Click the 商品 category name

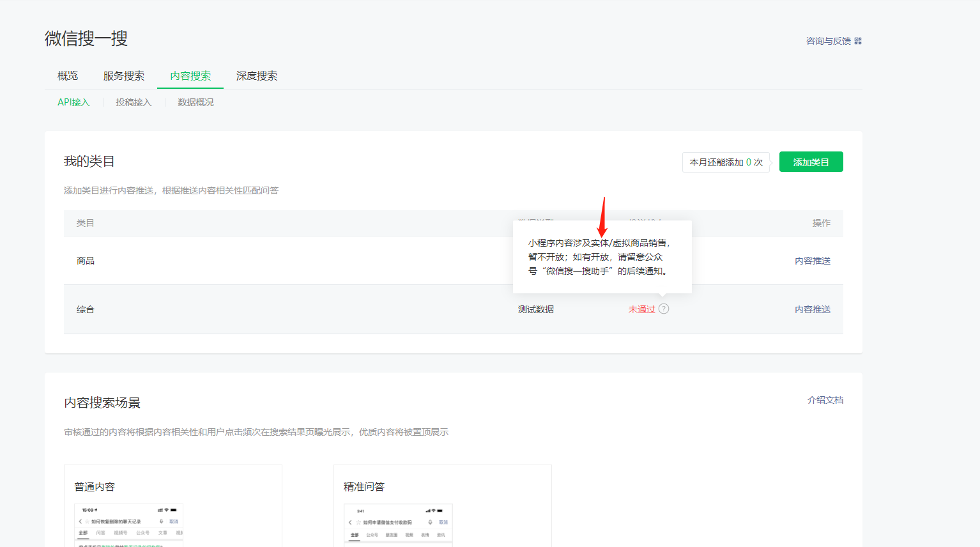[x=86, y=261]
